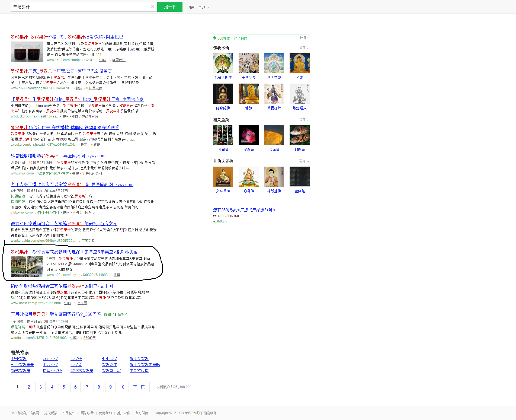Click the green 搜一下 search button

pyautogui.click(x=170, y=7)
